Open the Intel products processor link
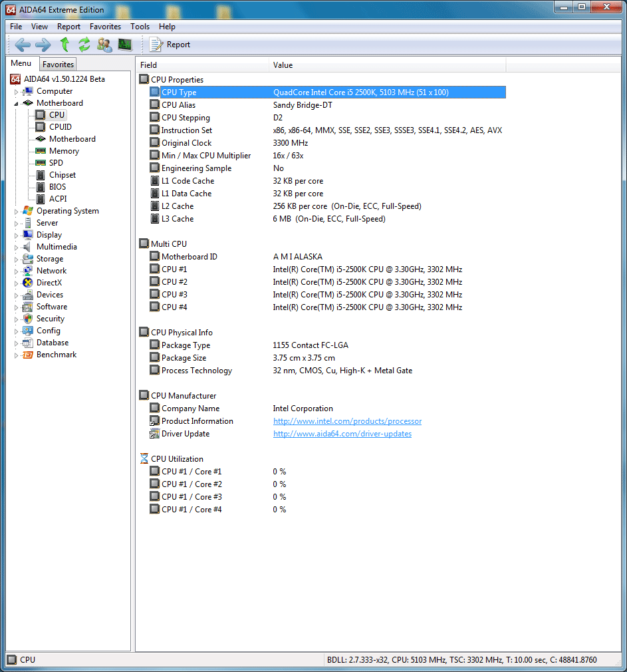 click(x=347, y=421)
